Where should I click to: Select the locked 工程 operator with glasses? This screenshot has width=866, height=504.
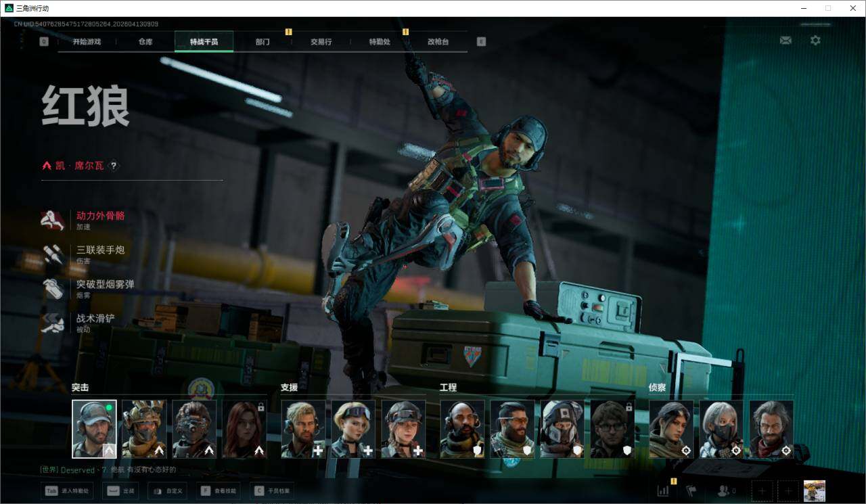[612, 429]
